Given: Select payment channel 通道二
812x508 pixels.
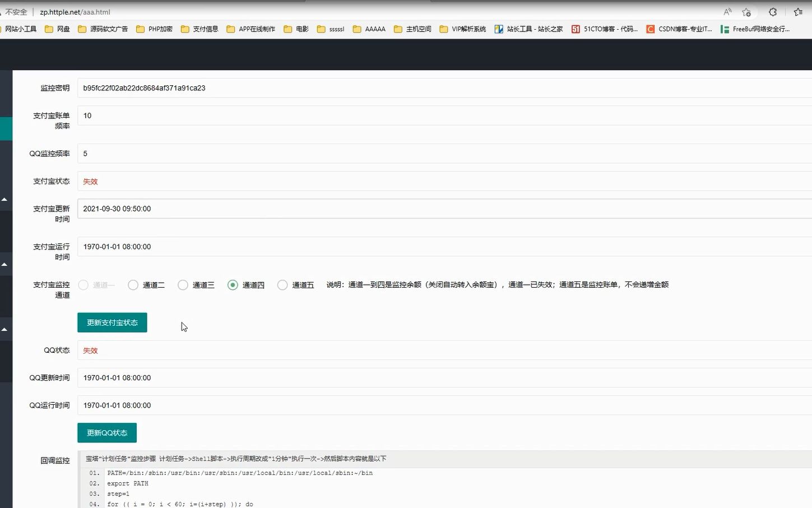Looking at the screenshot, I should pyautogui.click(x=133, y=285).
